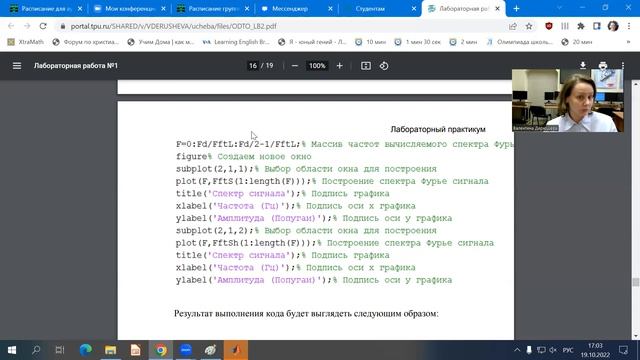View site security lock information

[62, 26]
